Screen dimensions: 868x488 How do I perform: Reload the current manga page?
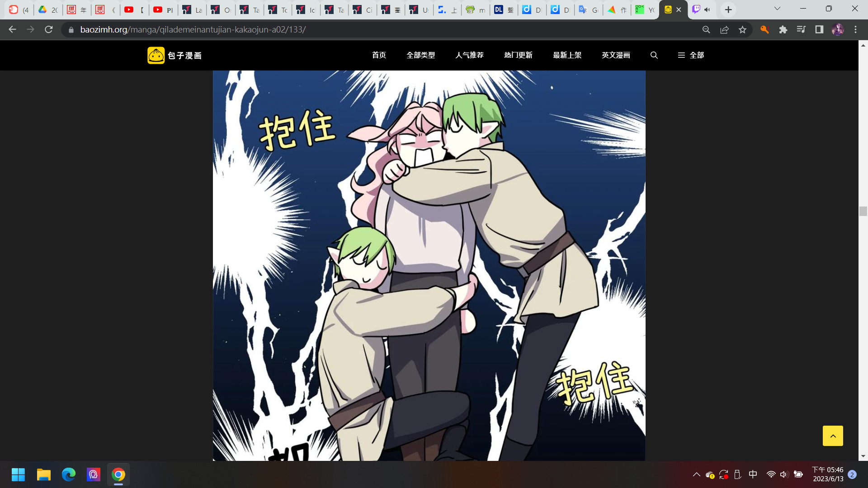coord(49,29)
